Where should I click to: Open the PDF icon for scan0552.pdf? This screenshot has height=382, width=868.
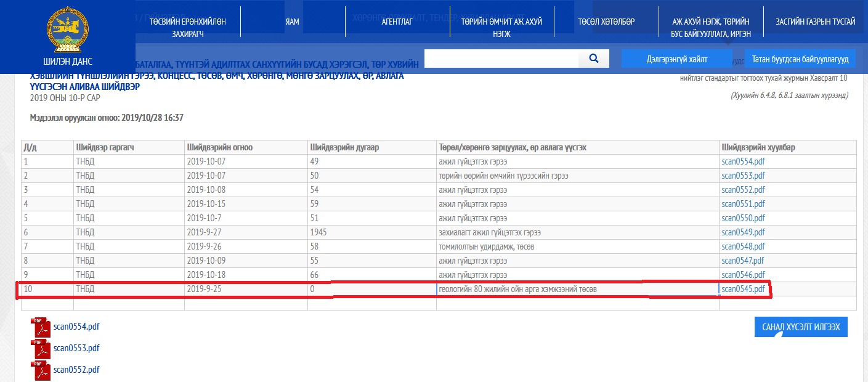point(41,370)
